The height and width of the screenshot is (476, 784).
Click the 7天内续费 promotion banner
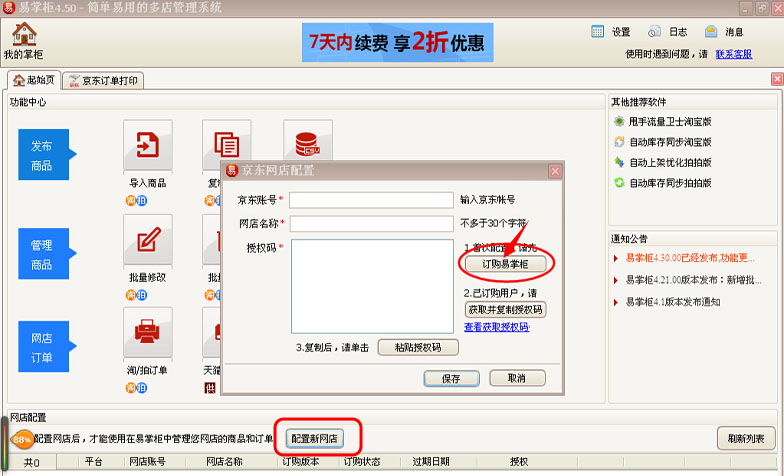398,42
